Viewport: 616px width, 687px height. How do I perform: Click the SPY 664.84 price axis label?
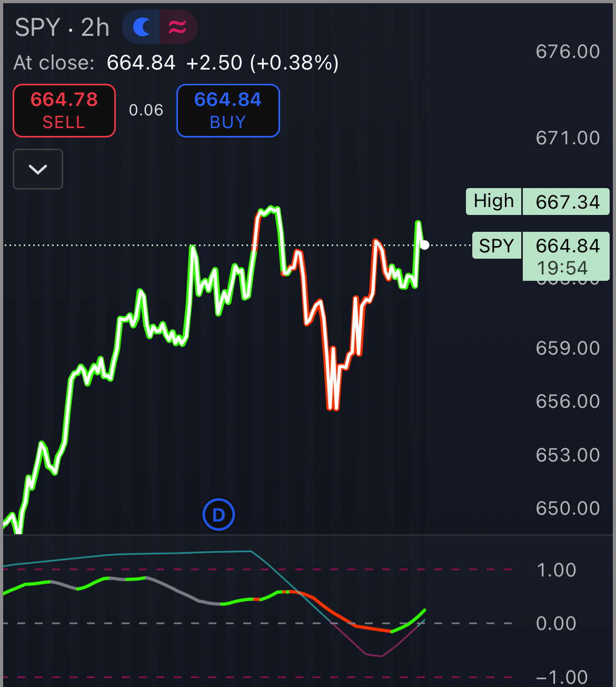pyautogui.click(x=540, y=246)
